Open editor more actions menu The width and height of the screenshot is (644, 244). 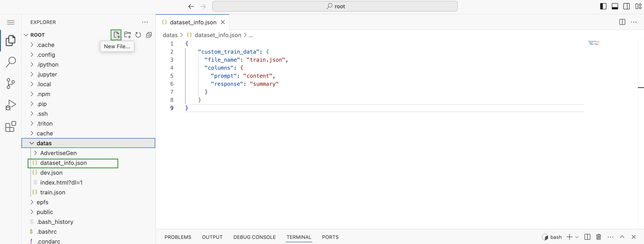point(634,22)
